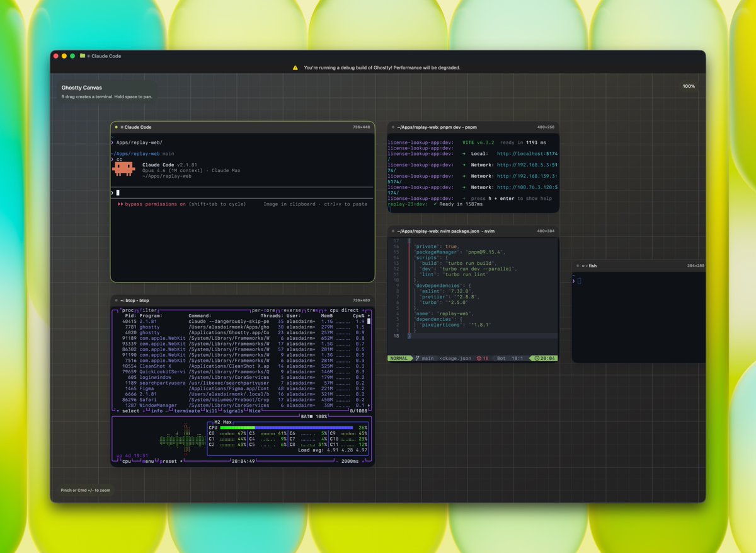The image size is (756, 553).
Task: Toggle per-core option in btop
Action: (265, 310)
